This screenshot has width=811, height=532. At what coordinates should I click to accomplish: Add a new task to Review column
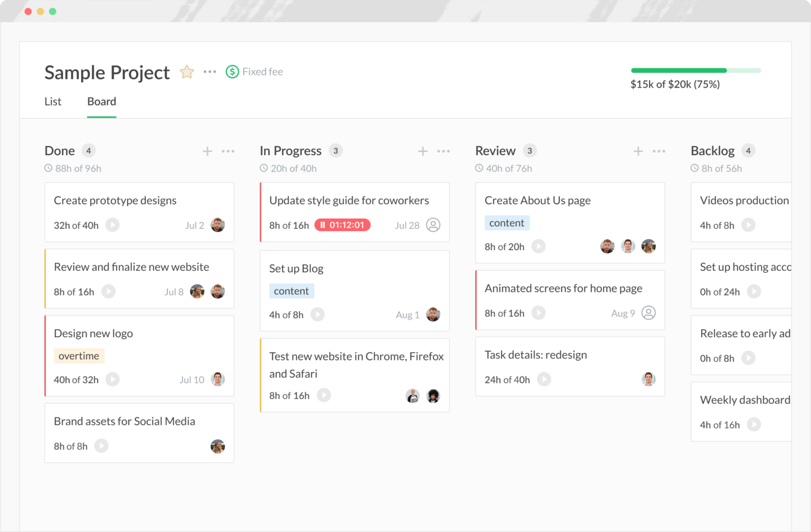pyautogui.click(x=638, y=151)
